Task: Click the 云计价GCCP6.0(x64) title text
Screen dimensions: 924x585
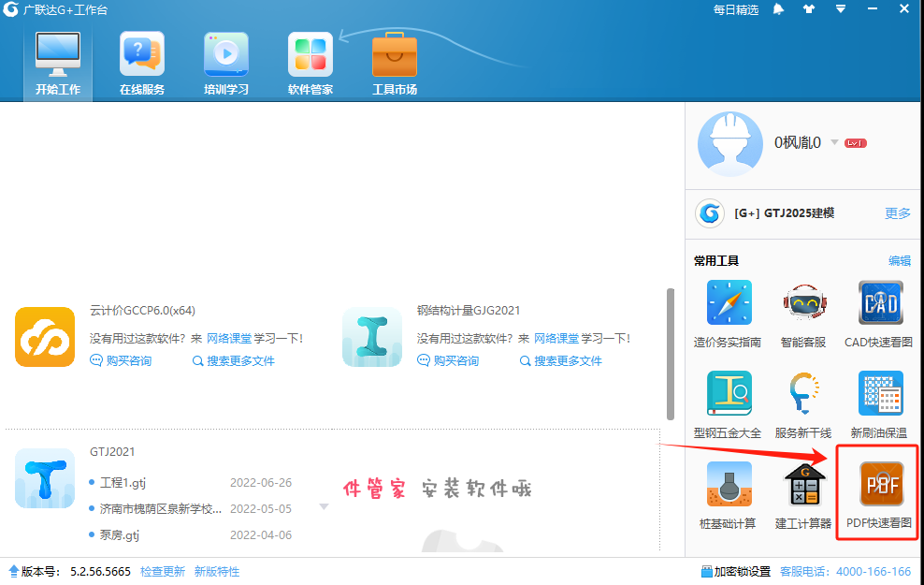Action: pyautogui.click(x=142, y=311)
